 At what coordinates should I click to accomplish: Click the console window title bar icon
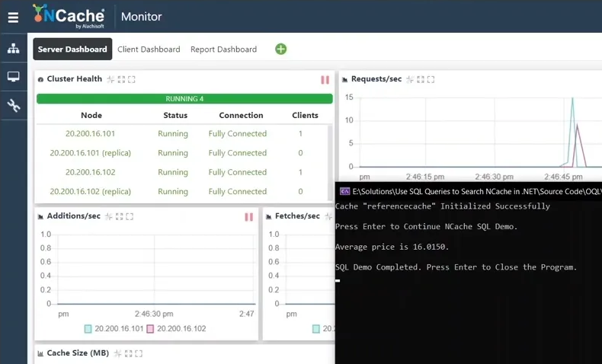coord(344,191)
